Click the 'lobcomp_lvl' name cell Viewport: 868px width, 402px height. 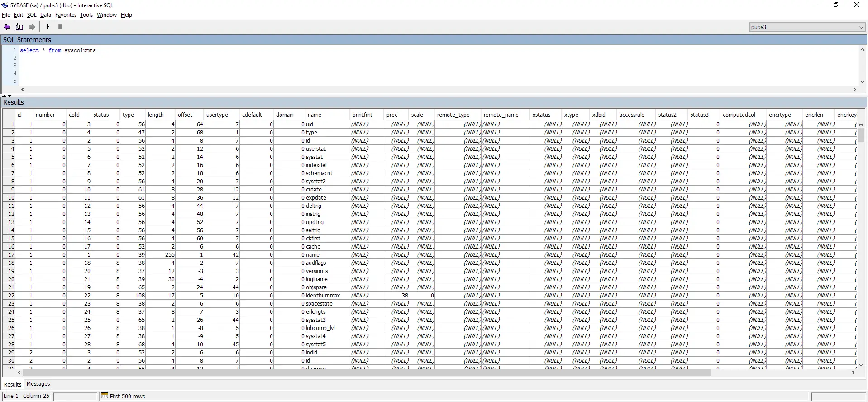[328, 328]
